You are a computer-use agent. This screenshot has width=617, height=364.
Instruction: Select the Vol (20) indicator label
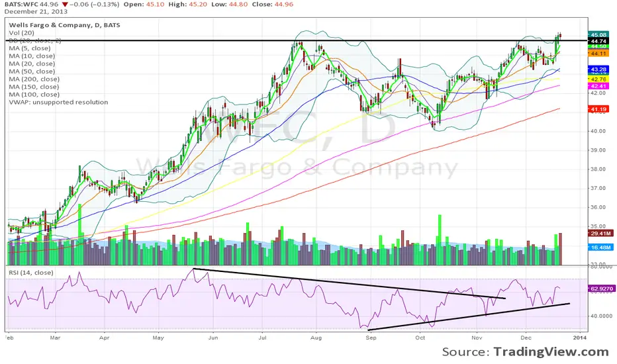[22, 32]
